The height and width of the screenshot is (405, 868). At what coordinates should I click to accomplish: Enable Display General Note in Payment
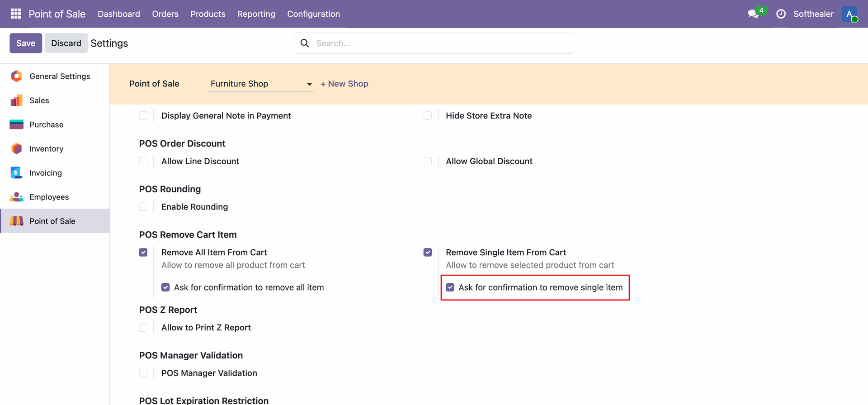tap(143, 116)
